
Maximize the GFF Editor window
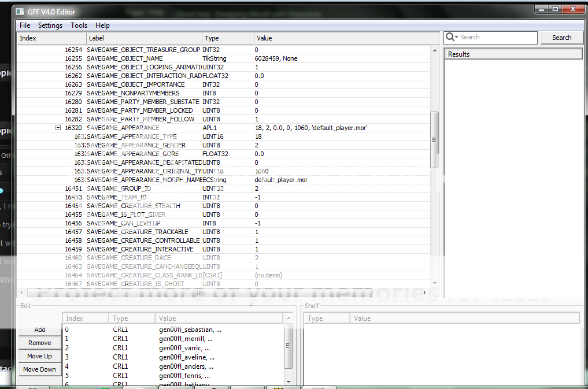click(554, 9)
